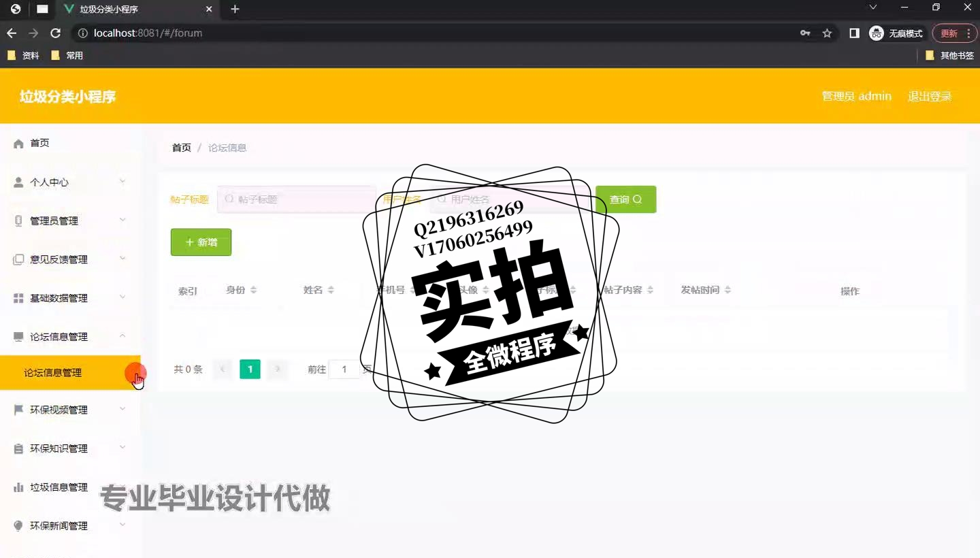Open the 环保知识管理 menu label
The width and height of the screenshot is (980, 558).
coord(59,449)
